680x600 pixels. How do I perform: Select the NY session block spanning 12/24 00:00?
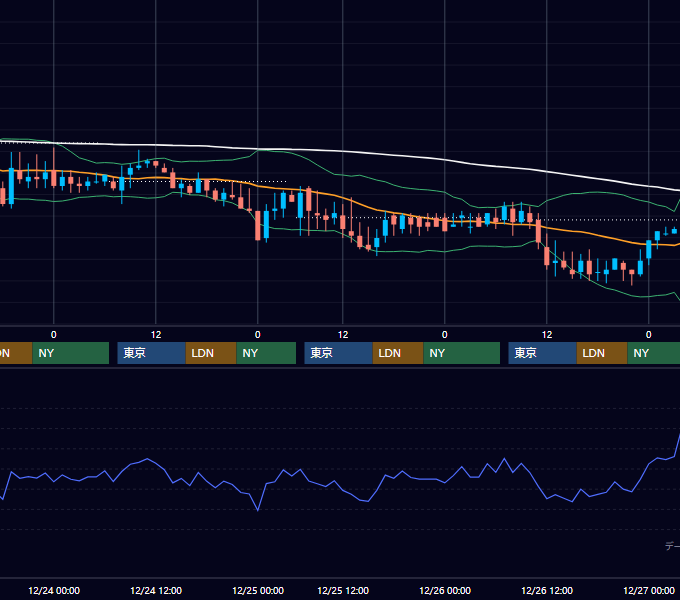click(x=71, y=353)
